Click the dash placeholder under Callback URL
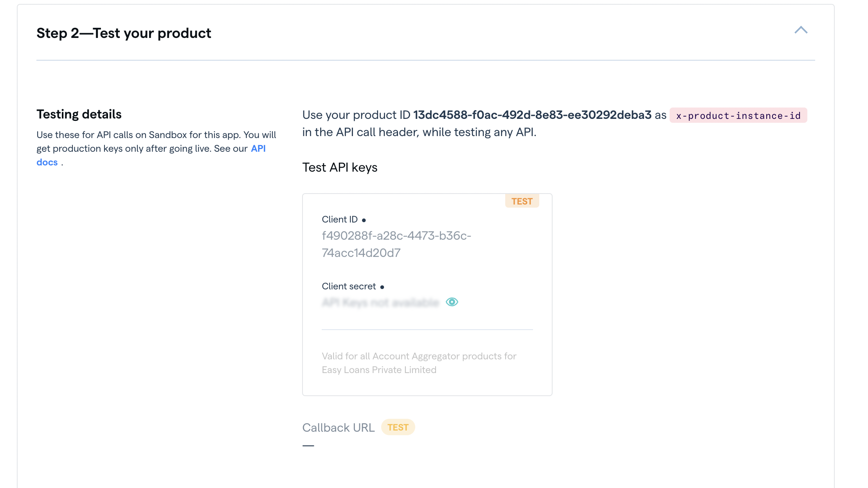The width and height of the screenshot is (868, 488). click(x=308, y=445)
